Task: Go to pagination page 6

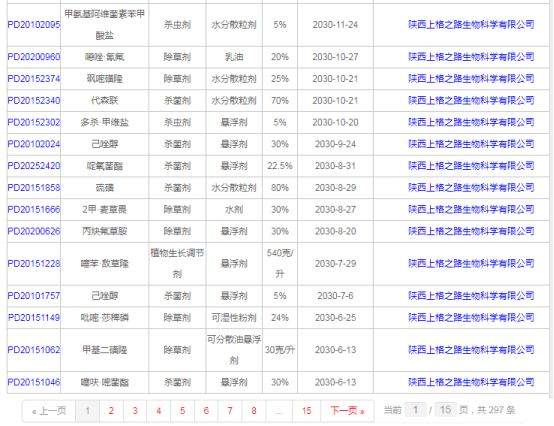Action: [206, 411]
